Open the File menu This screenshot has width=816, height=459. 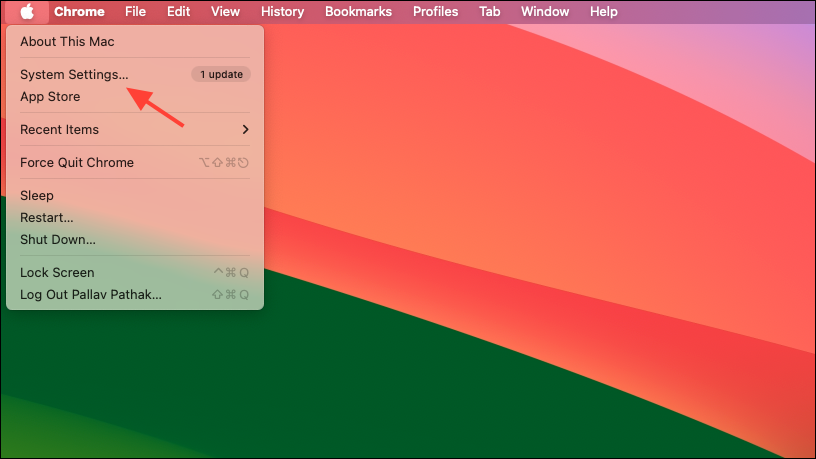(x=135, y=11)
